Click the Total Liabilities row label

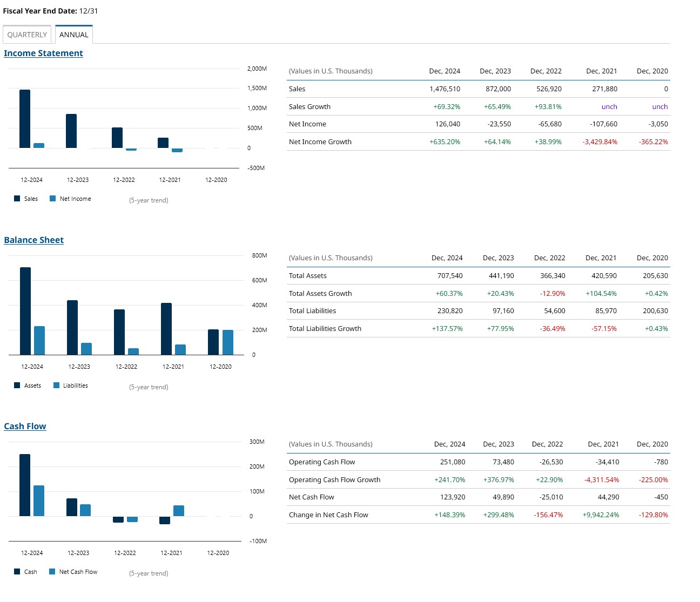[312, 311]
